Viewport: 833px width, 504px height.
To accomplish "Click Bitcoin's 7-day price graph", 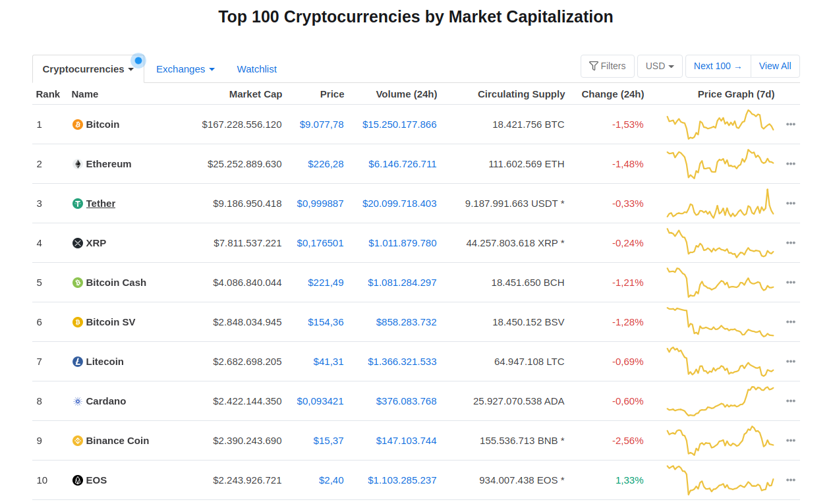I will pyautogui.click(x=720, y=124).
